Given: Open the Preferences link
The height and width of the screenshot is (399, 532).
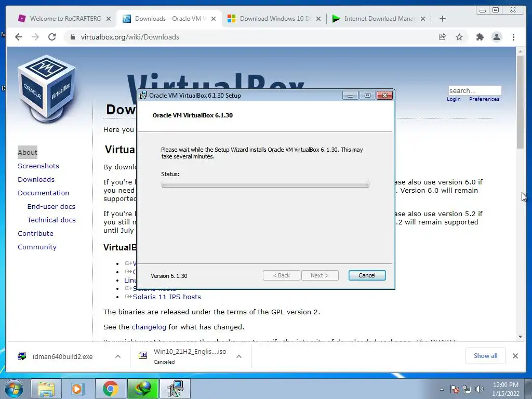Looking at the screenshot, I should 484,99.
